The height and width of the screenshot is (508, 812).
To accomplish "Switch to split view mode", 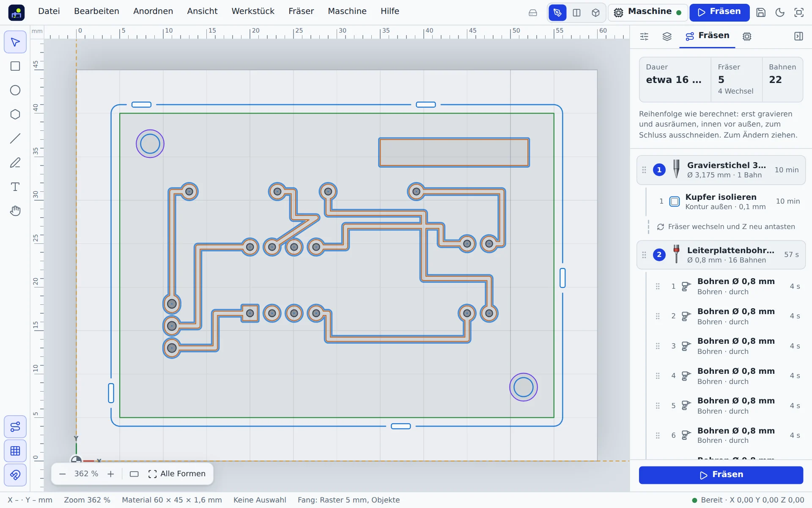I will [576, 13].
